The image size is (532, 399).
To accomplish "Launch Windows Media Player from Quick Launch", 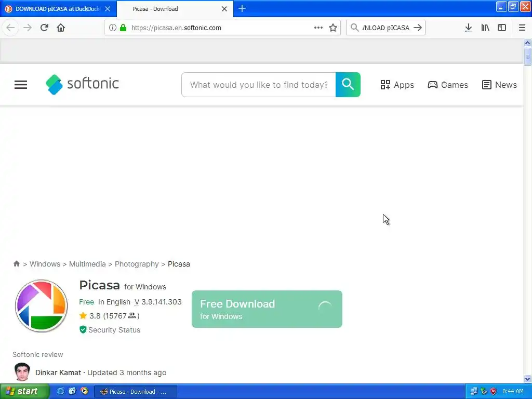I will tap(84, 391).
